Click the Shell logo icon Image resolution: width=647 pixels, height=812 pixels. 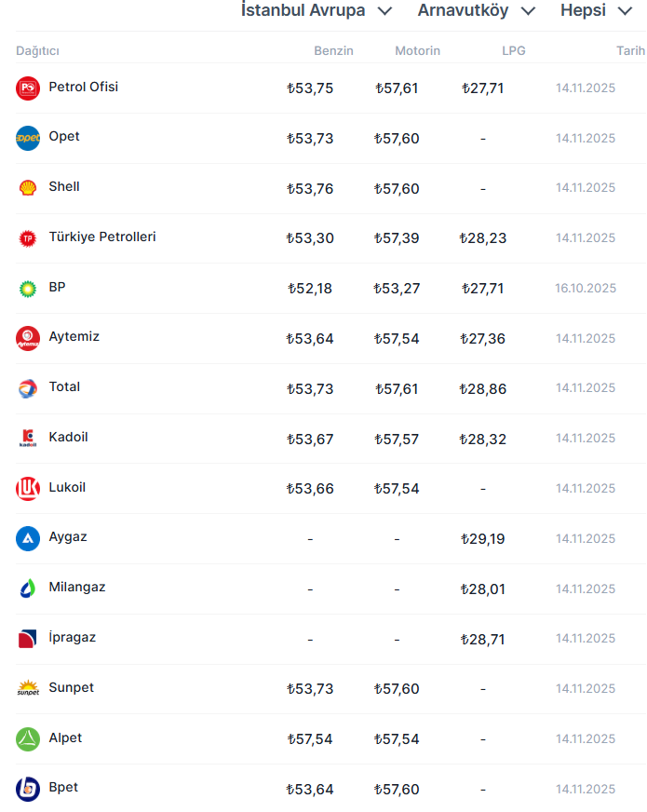(28, 188)
